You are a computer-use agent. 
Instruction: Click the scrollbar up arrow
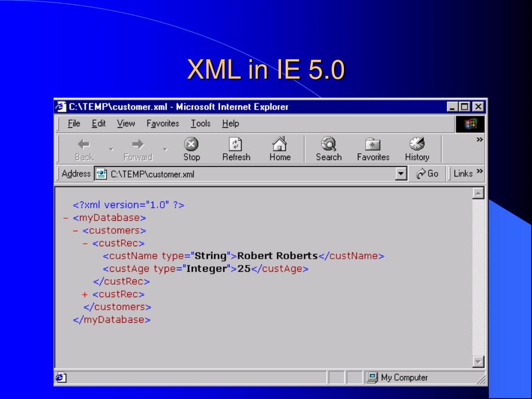[x=478, y=193]
